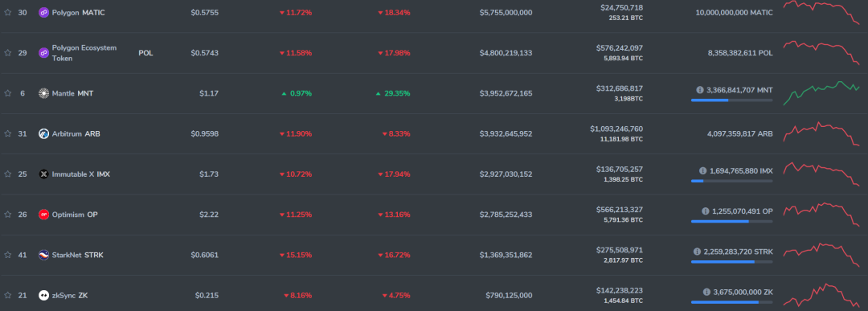The image size is (868, 311).
Task: Click Mantle price $1.17
Action: pyautogui.click(x=209, y=93)
